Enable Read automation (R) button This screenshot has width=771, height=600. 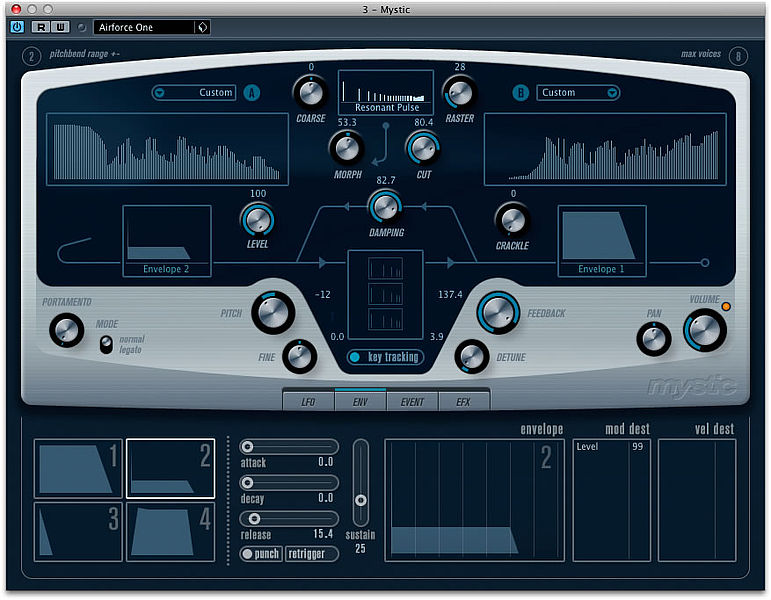[x=41, y=27]
